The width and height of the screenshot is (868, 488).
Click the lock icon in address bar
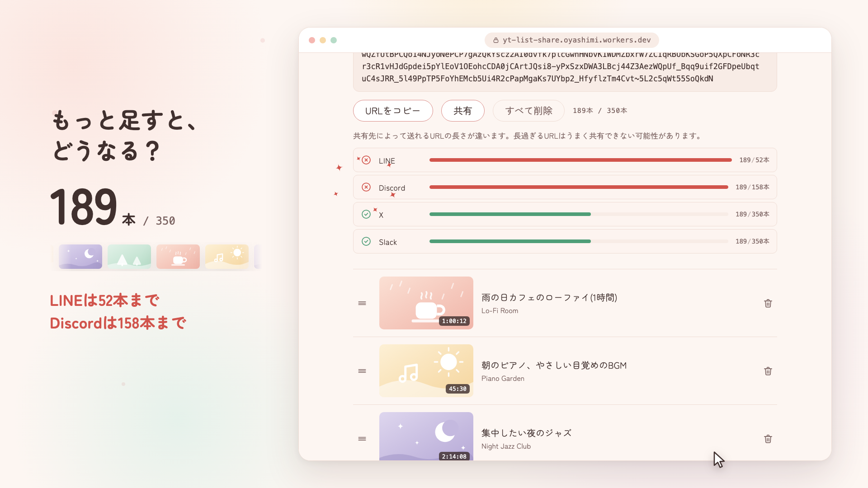[x=496, y=40]
